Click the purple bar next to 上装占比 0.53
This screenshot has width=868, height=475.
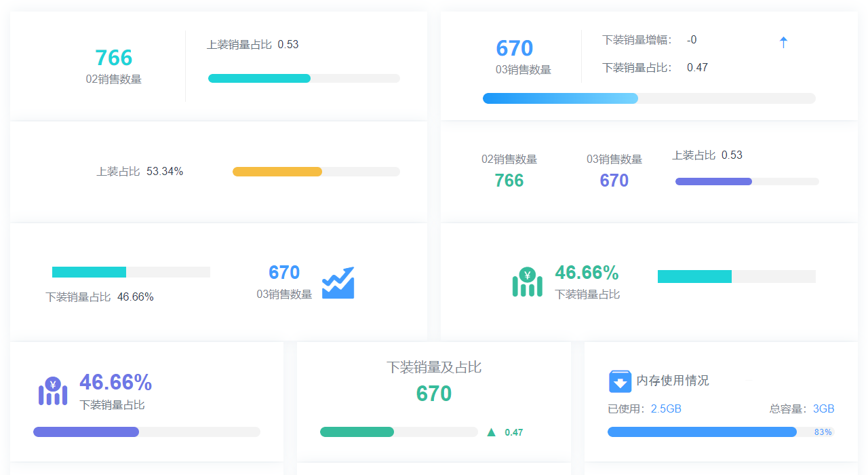tap(713, 181)
